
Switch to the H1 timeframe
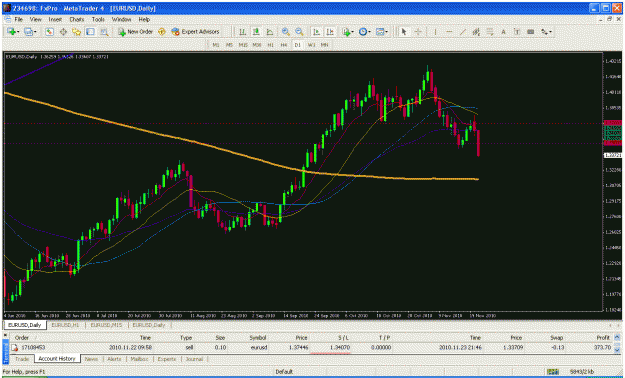(x=271, y=45)
